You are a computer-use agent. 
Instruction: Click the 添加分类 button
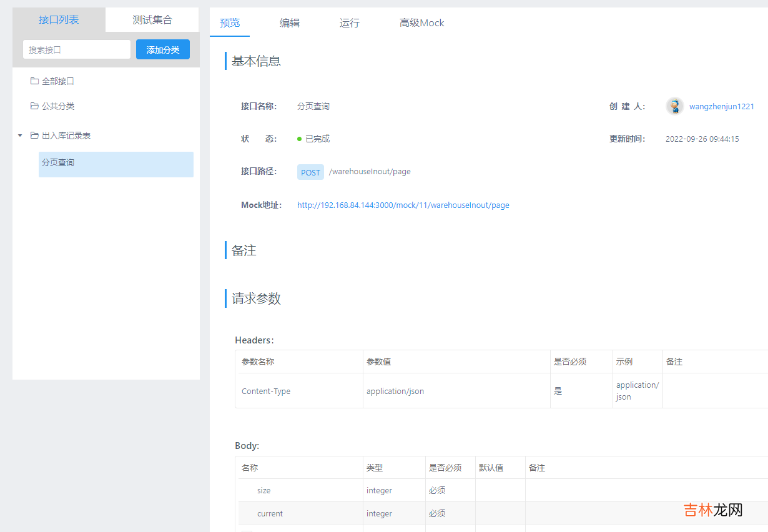[x=163, y=50]
